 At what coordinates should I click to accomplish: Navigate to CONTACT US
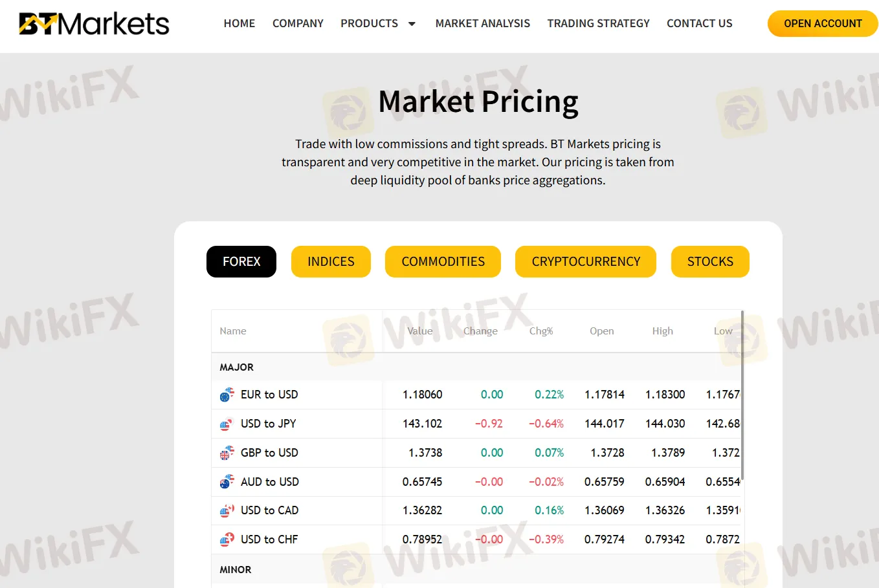(699, 23)
